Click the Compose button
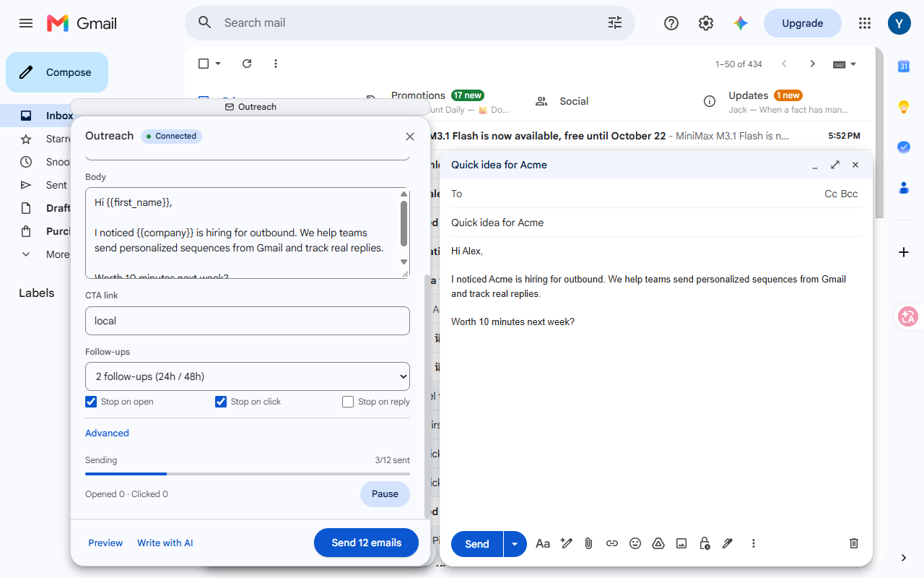 pos(57,72)
